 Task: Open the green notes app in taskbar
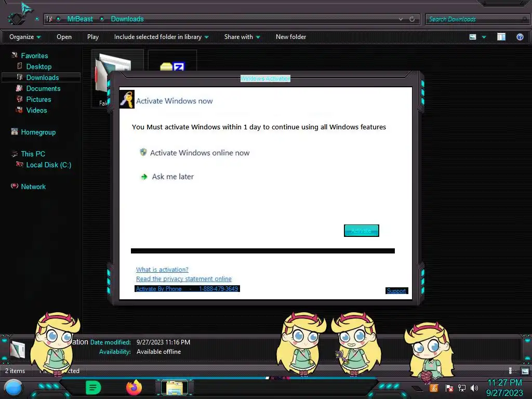pos(93,388)
